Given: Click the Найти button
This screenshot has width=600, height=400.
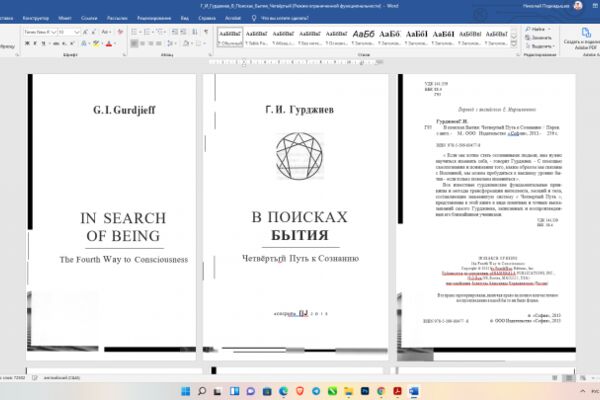Looking at the screenshot, I should tap(535, 29).
